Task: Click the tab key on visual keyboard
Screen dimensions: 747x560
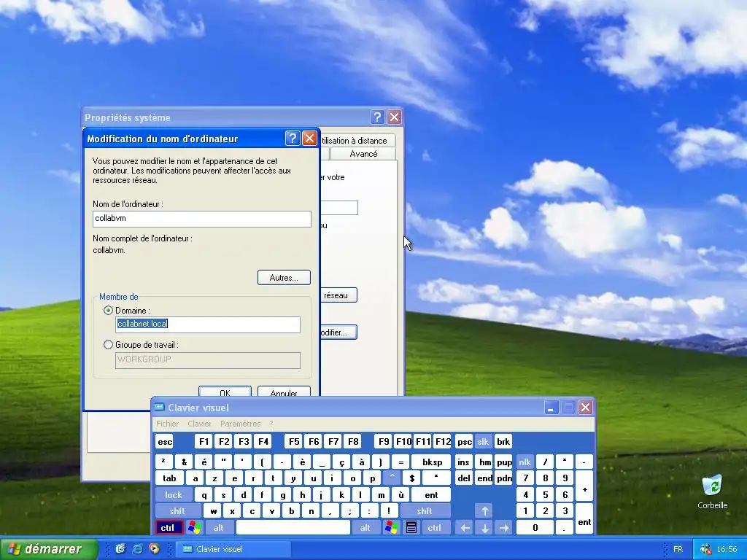Action: 169,478
